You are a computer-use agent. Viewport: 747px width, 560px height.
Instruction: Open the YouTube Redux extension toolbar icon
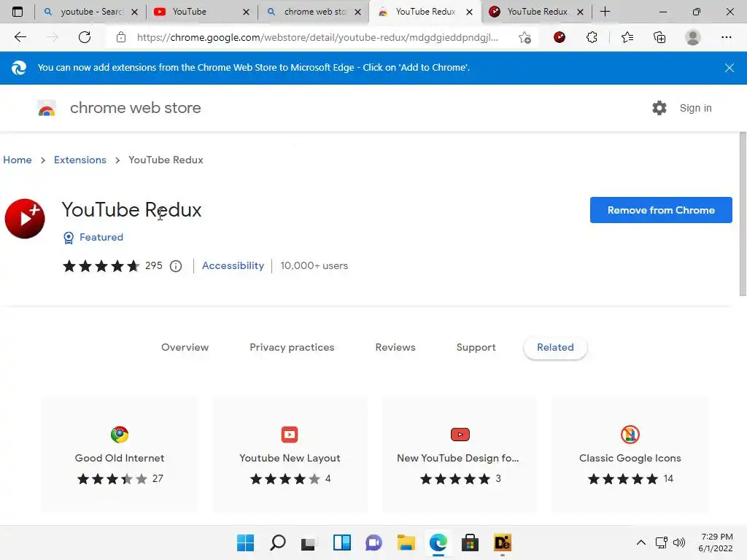pyautogui.click(x=560, y=37)
